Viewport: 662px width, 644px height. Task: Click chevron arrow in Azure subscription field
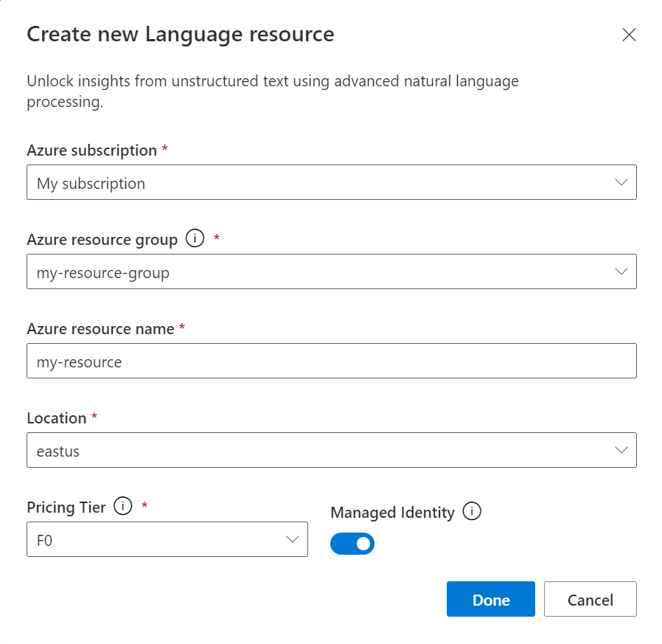(x=621, y=182)
